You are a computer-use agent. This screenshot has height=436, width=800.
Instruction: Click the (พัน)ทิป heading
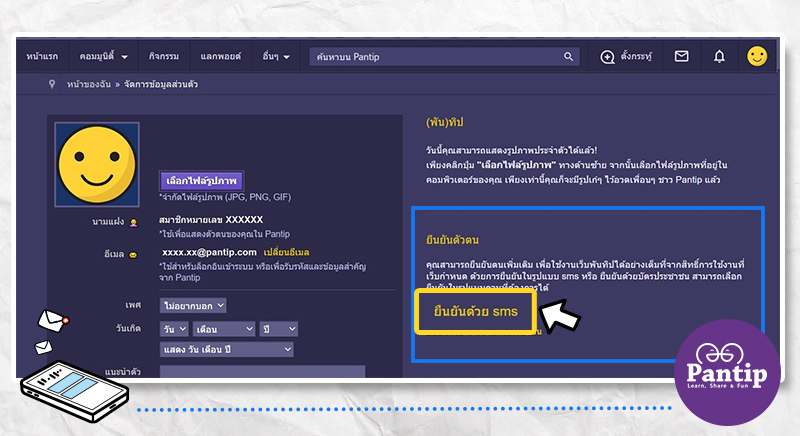(444, 122)
